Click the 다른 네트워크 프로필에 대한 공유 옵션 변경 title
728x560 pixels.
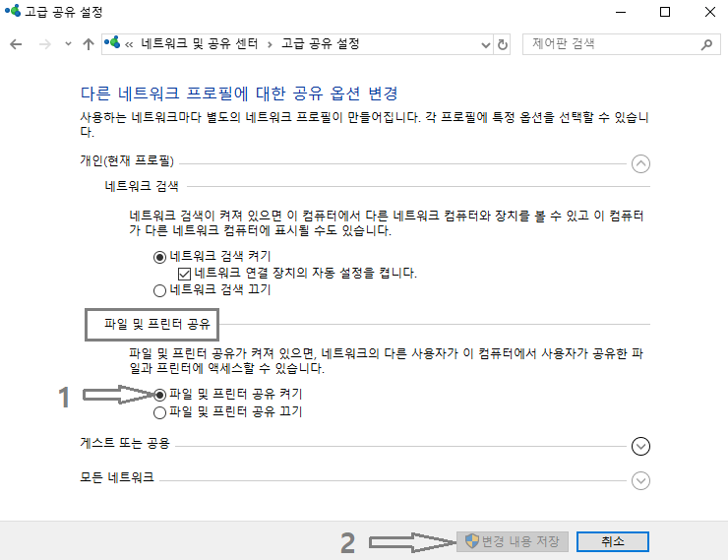coord(239,93)
